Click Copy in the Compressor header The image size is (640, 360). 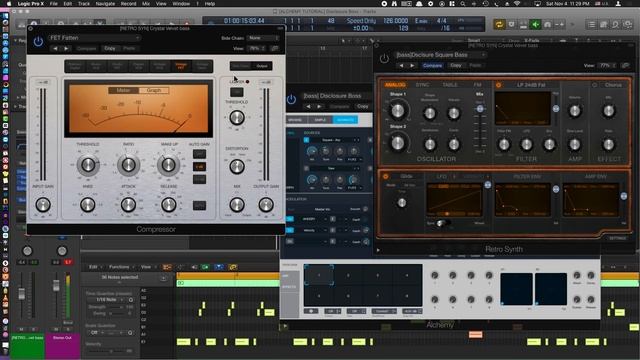pos(109,48)
